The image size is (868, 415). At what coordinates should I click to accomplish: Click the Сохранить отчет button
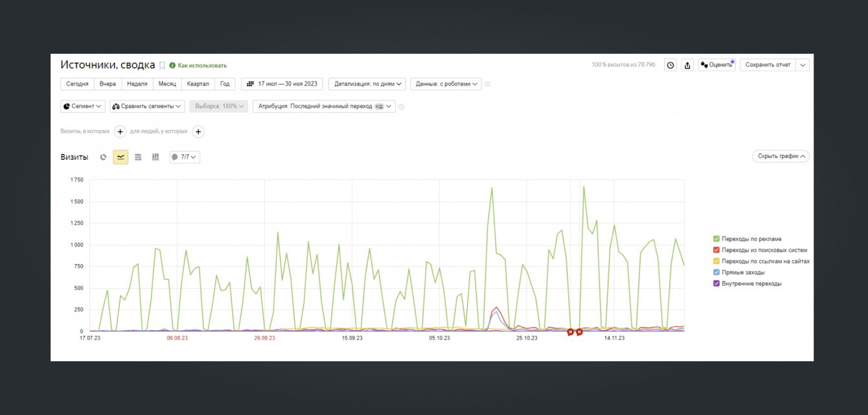click(768, 65)
